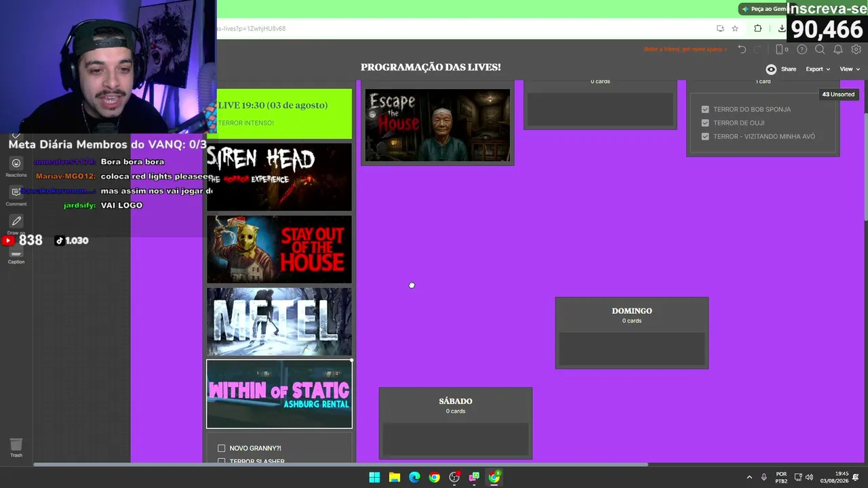The height and width of the screenshot is (488, 868).
Task: Open the first Chrome icon on the taskbar
Action: (434, 477)
